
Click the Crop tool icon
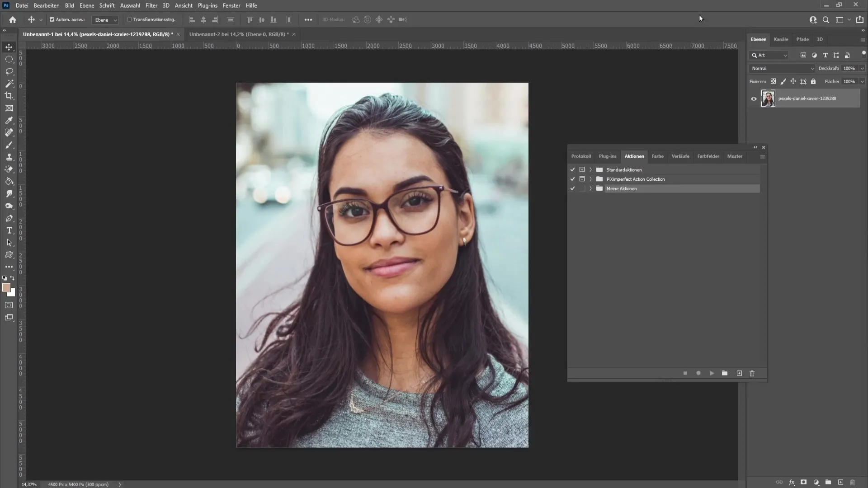pyautogui.click(x=9, y=96)
